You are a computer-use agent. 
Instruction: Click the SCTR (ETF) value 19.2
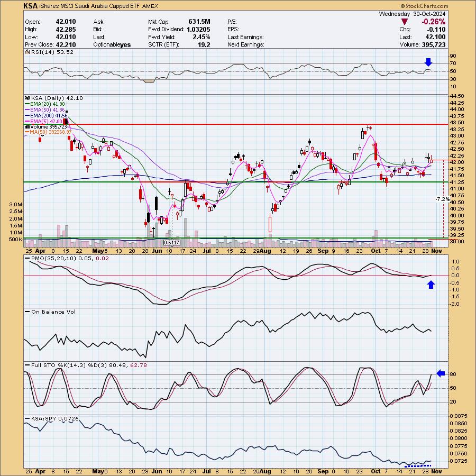pyautogui.click(x=204, y=44)
